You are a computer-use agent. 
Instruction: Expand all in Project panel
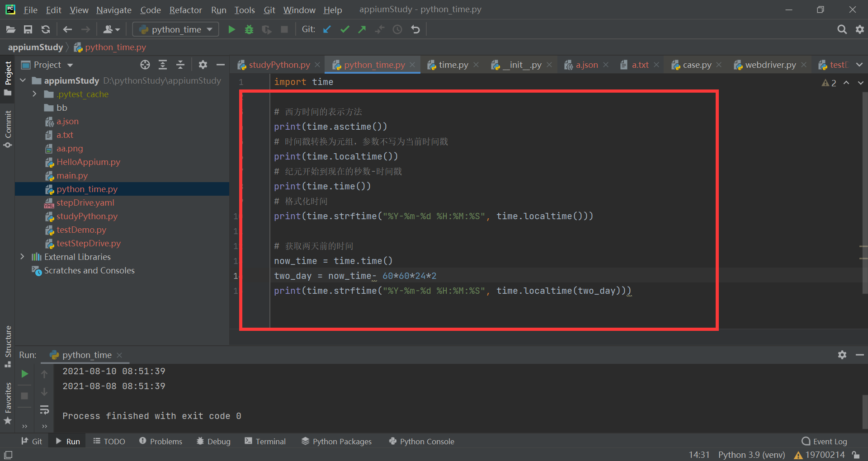(x=163, y=65)
